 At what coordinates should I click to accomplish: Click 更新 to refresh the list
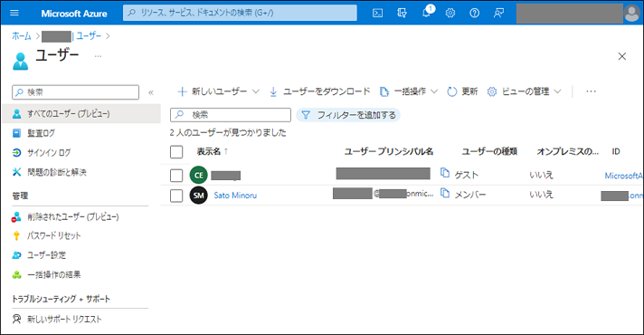(462, 91)
